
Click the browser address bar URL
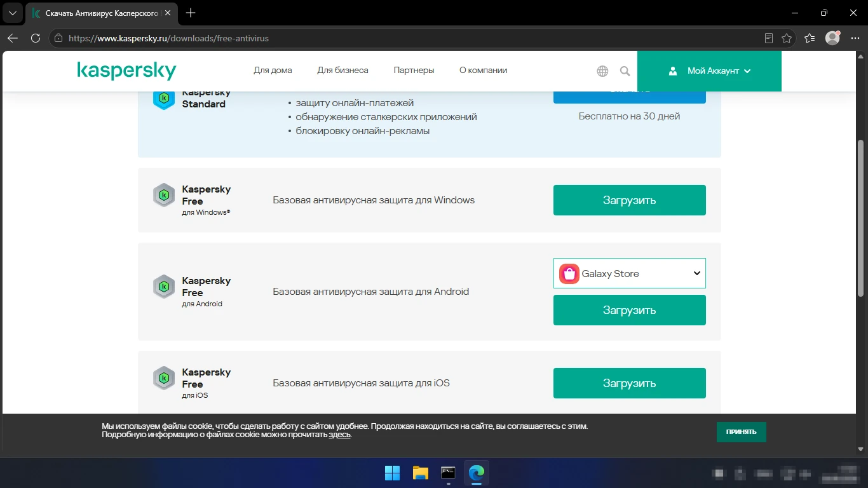pyautogui.click(x=168, y=38)
